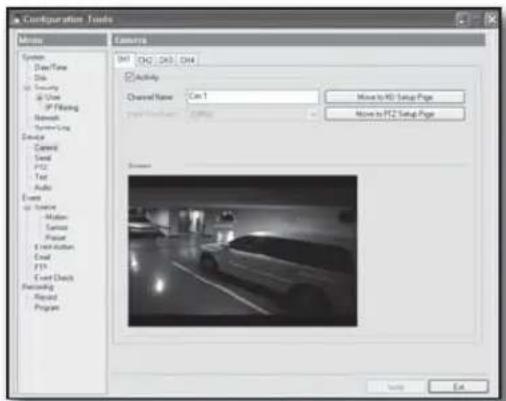
Task: Open the User entry under Security
Action: (x=52, y=97)
